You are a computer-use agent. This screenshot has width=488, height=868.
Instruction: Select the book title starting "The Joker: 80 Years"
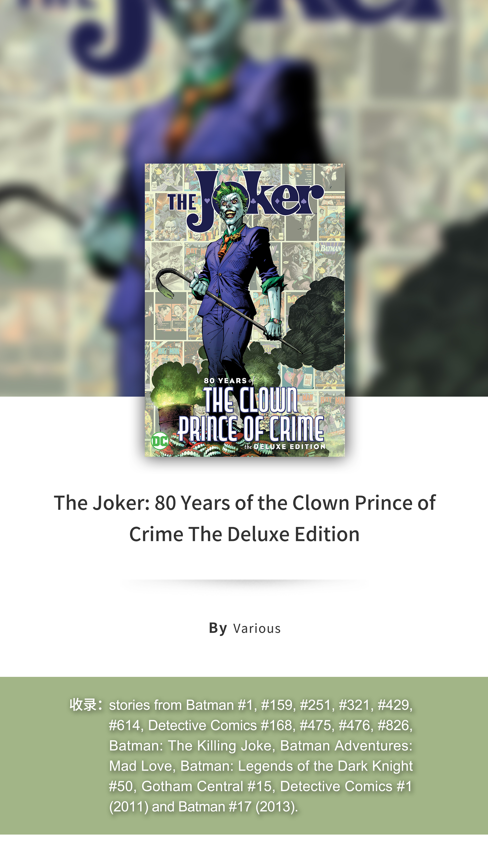(x=245, y=518)
